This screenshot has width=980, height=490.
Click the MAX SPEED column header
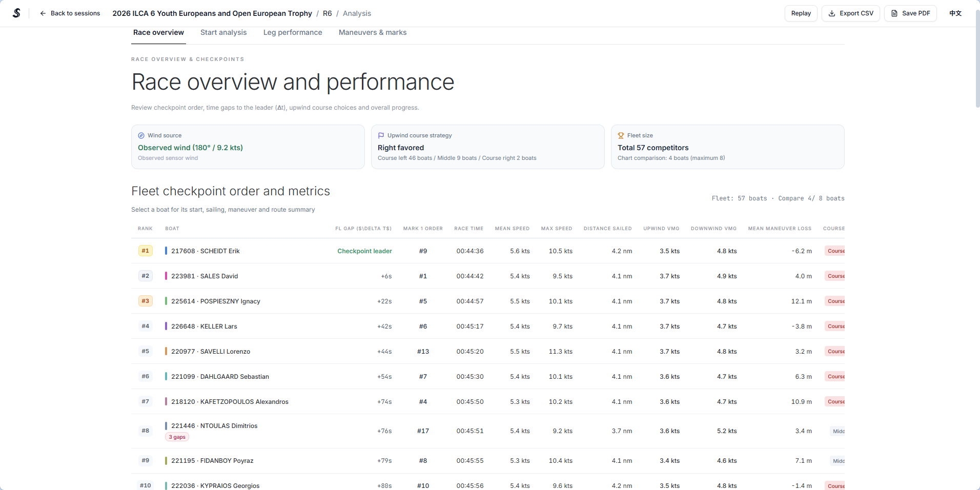(557, 229)
